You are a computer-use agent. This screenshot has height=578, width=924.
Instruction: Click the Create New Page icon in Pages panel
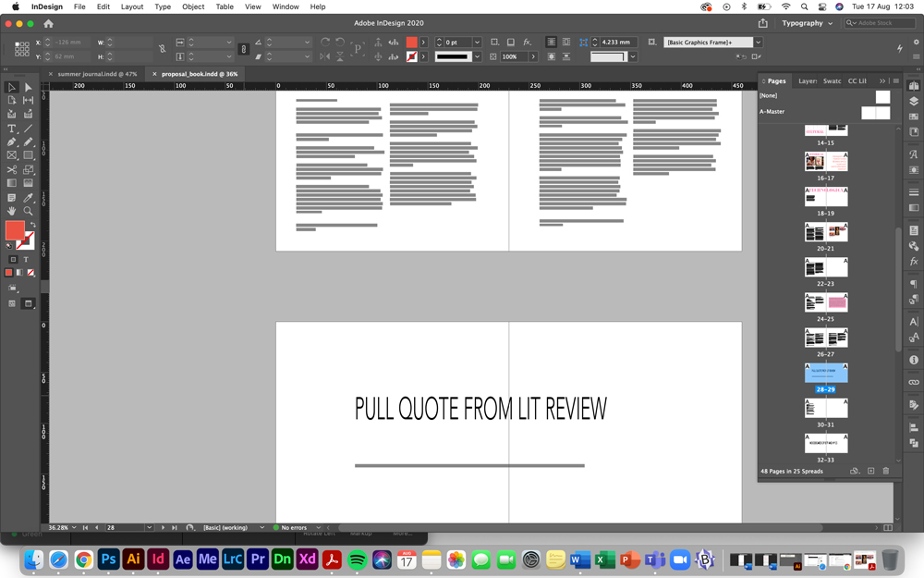[x=870, y=471]
